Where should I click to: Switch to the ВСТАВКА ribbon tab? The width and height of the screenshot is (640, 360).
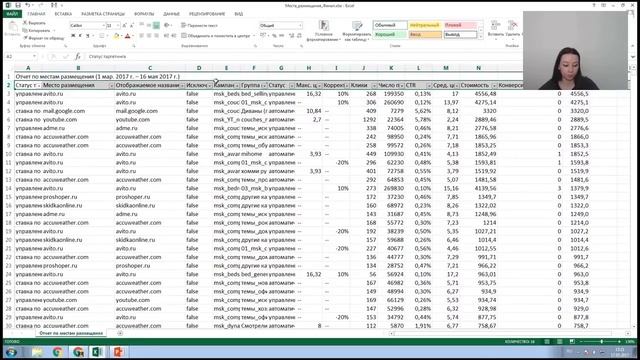click(x=63, y=14)
